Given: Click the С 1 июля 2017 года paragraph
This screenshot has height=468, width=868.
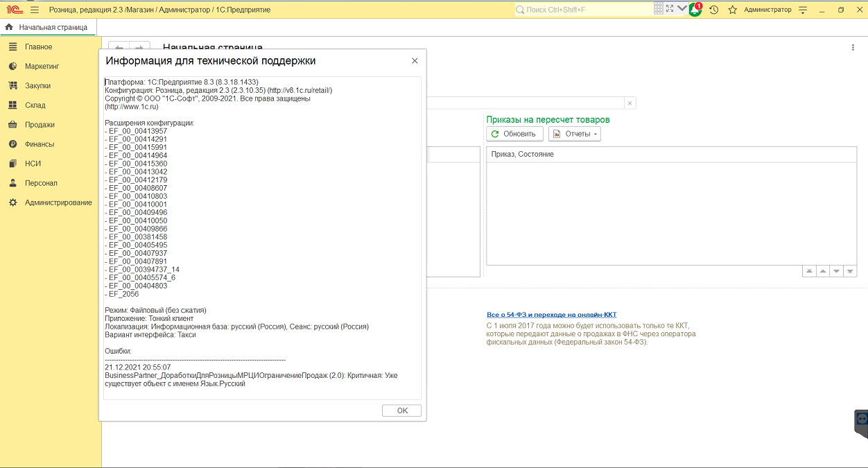Looking at the screenshot, I should click(591, 333).
